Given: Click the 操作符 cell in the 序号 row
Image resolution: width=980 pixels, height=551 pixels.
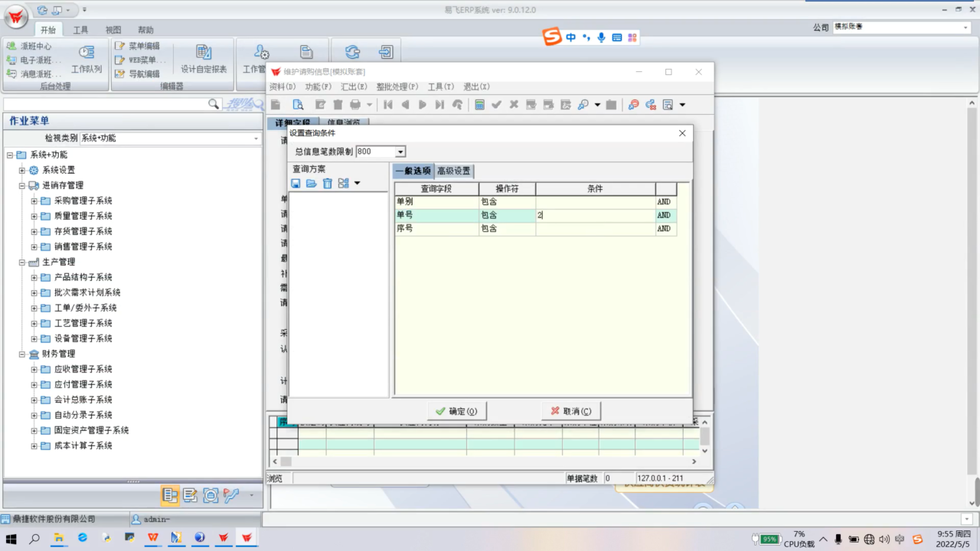Looking at the screenshot, I should click(x=507, y=229).
